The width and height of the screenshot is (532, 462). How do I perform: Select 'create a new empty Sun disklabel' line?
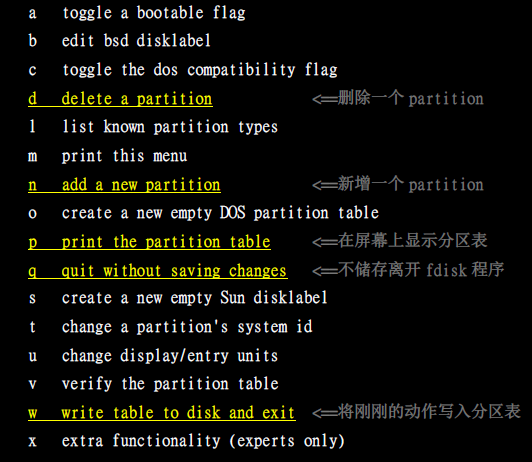[x=178, y=298]
